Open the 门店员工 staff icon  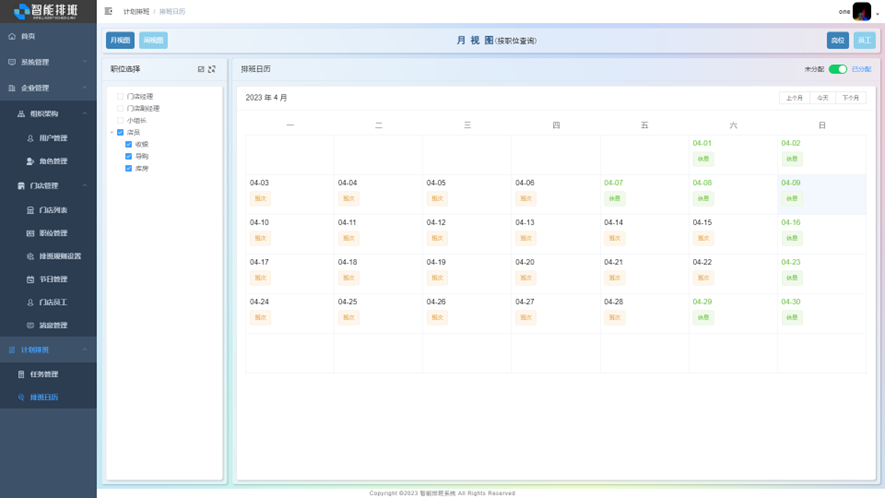(x=30, y=303)
